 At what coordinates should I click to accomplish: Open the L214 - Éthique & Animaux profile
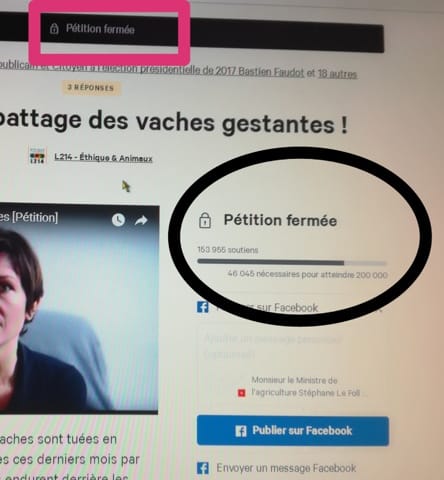(103, 158)
